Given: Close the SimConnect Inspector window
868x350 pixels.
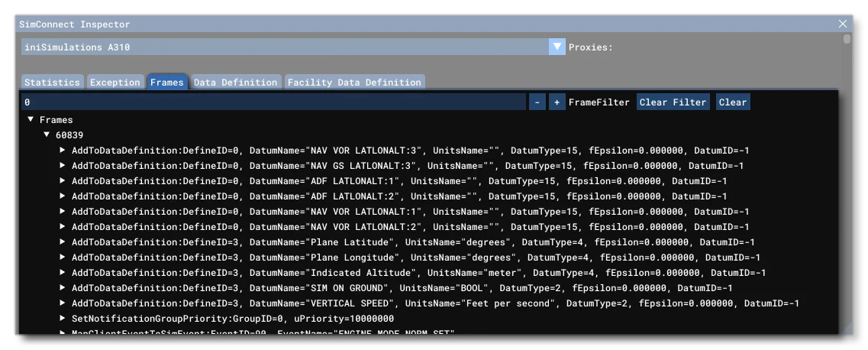Looking at the screenshot, I should click(843, 24).
